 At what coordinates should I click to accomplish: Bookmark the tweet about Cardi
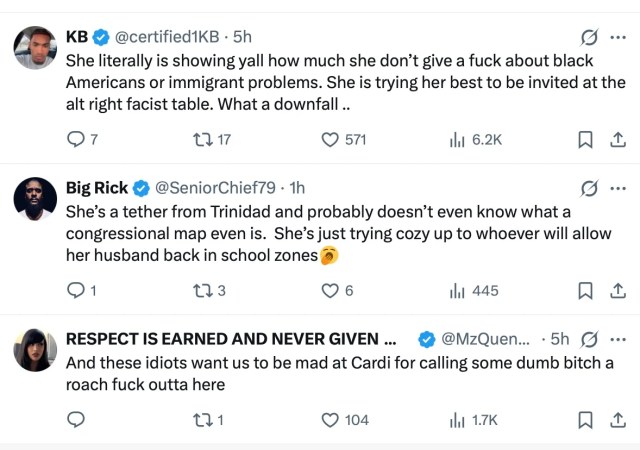click(585, 420)
